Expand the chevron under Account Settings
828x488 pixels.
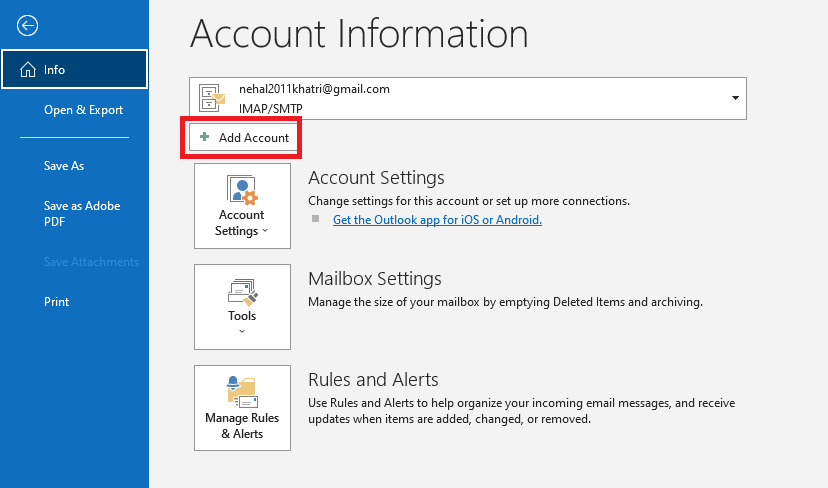point(265,232)
